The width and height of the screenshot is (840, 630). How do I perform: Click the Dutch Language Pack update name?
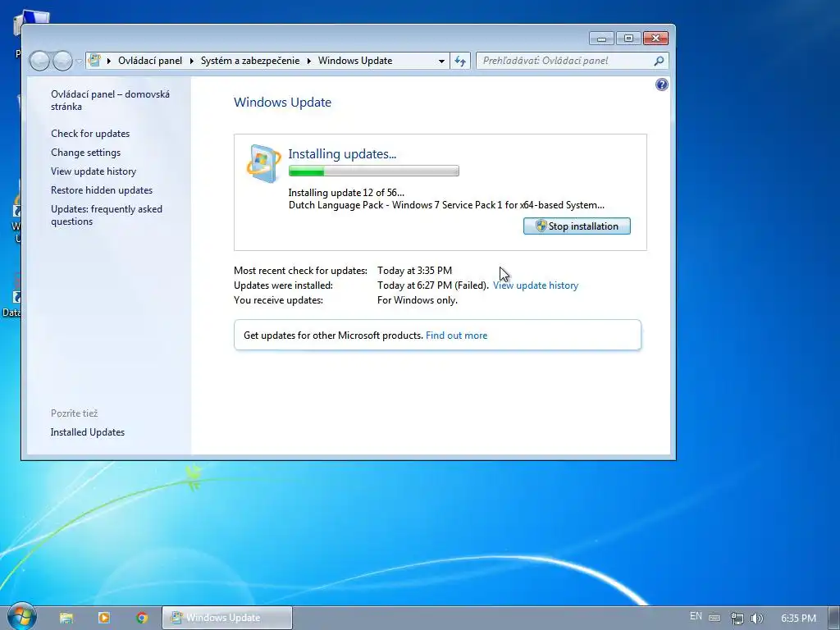point(446,204)
